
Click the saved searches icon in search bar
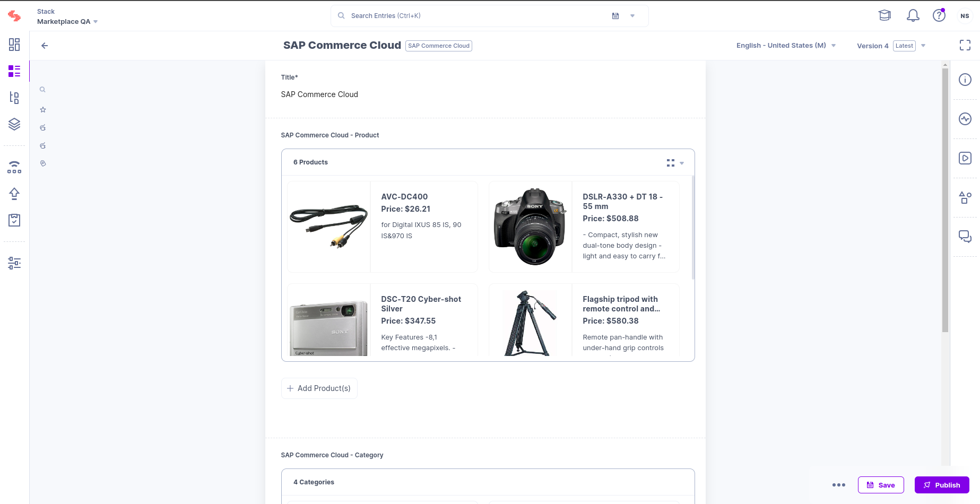[615, 16]
